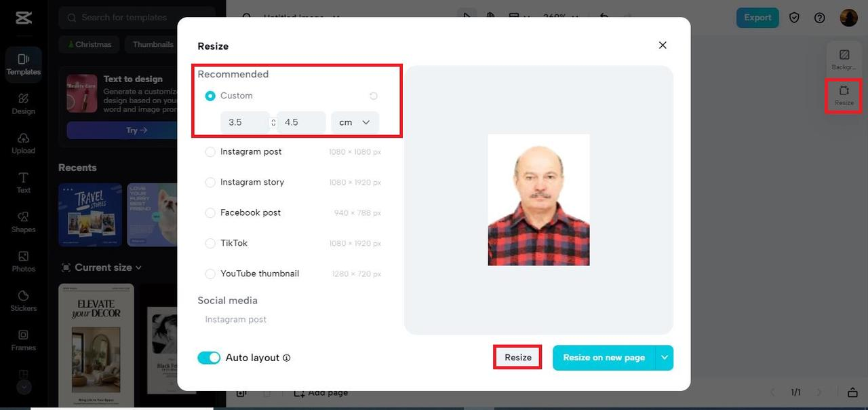Click the width field showing 3.5
Image resolution: width=868 pixels, height=410 pixels.
tap(245, 122)
